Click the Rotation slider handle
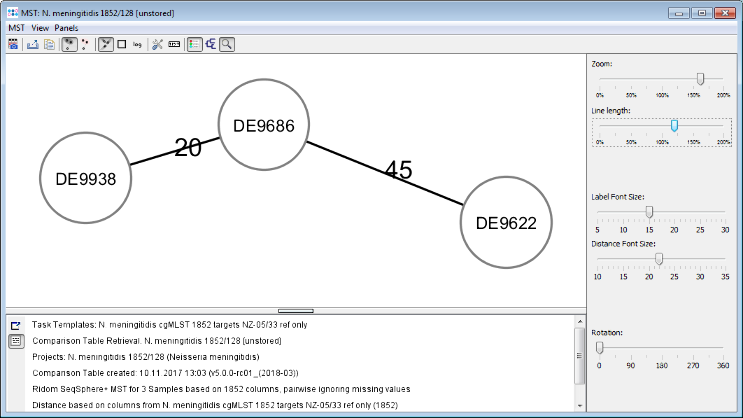Image resolution: width=743 pixels, height=418 pixels. [x=599, y=347]
